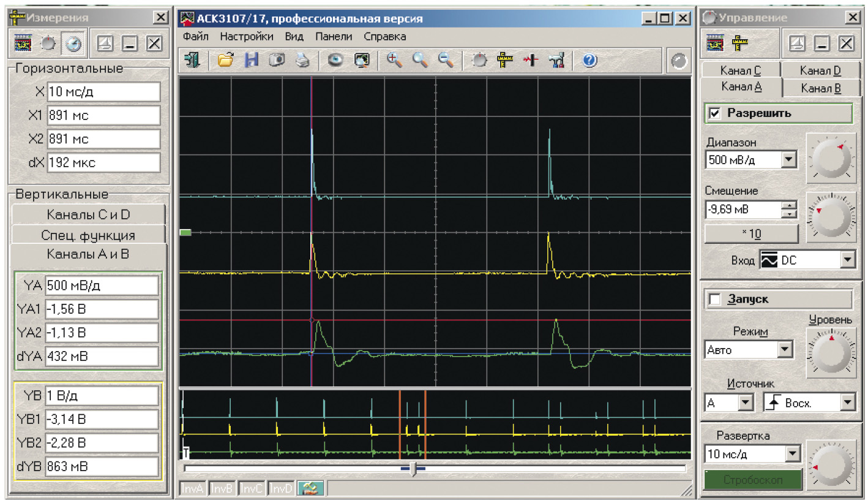Open the Диапазон 500 мВ/д dropdown

790,161
